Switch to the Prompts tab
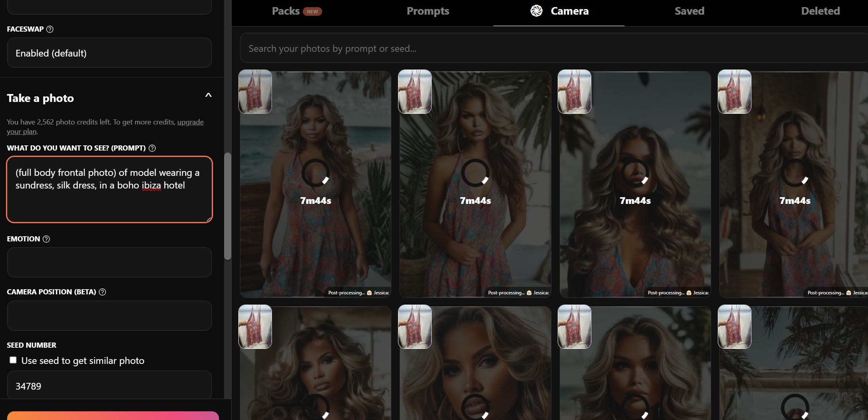 click(x=428, y=11)
